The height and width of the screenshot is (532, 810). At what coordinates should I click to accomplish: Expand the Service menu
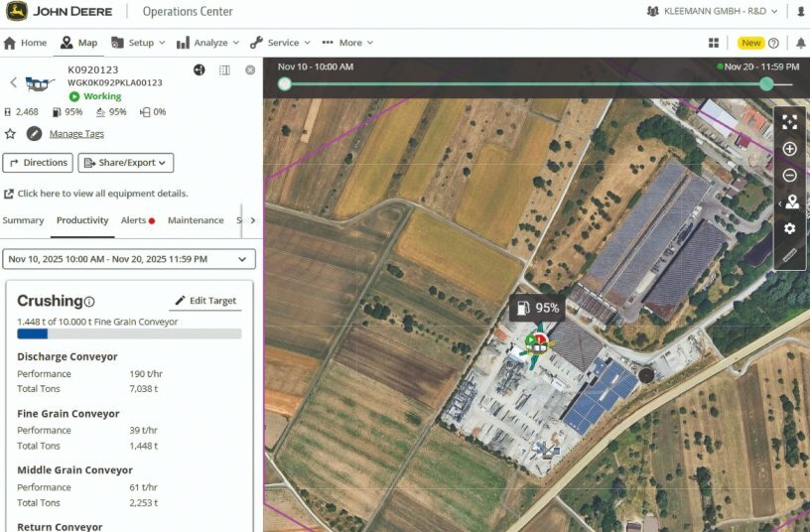(281, 43)
